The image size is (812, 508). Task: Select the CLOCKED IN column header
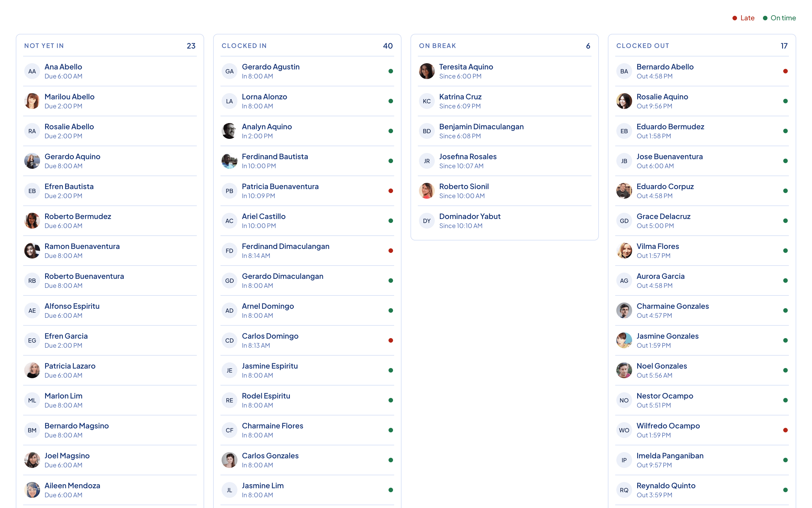(x=244, y=46)
